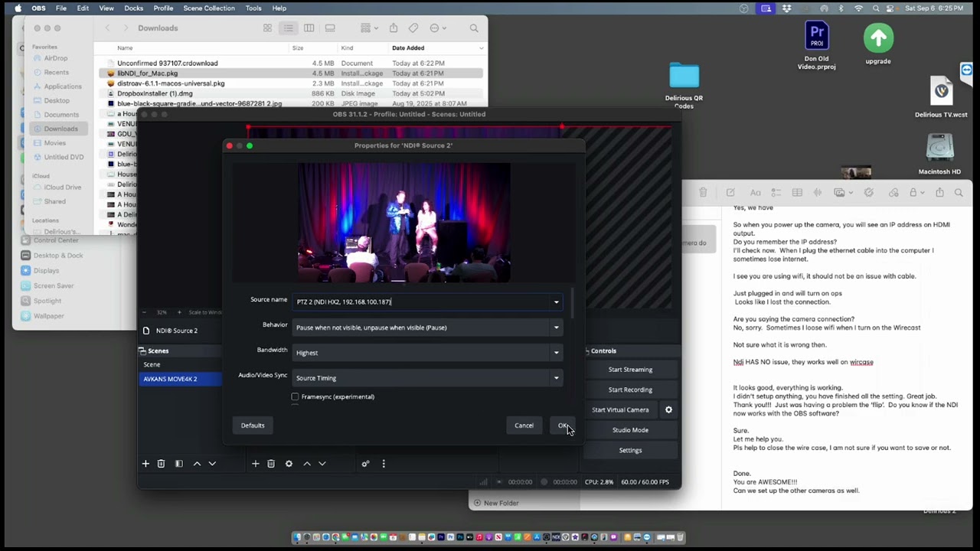Click the NDI source video preview

404,223
